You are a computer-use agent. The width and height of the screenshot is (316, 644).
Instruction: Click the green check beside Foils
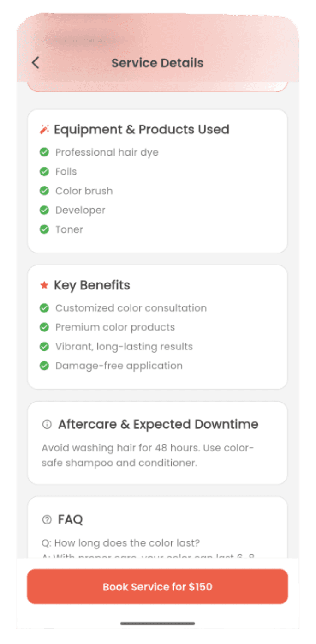[x=44, y=172]
